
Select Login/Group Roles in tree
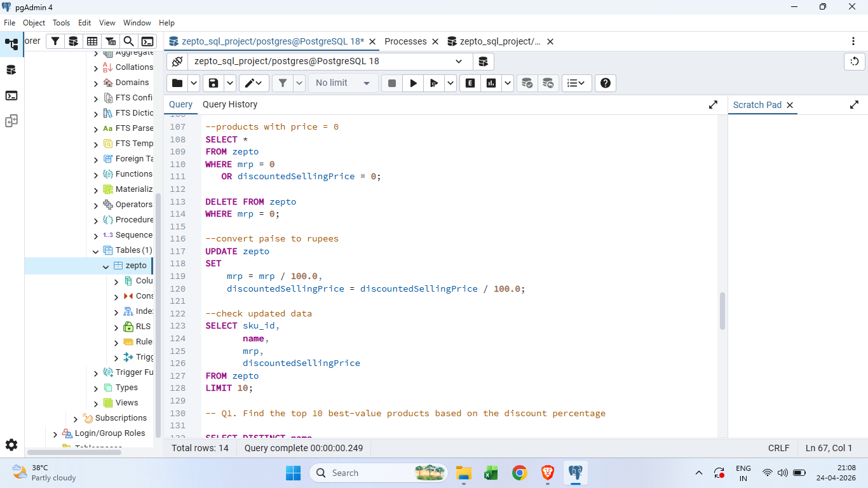(x=110, y=433)
